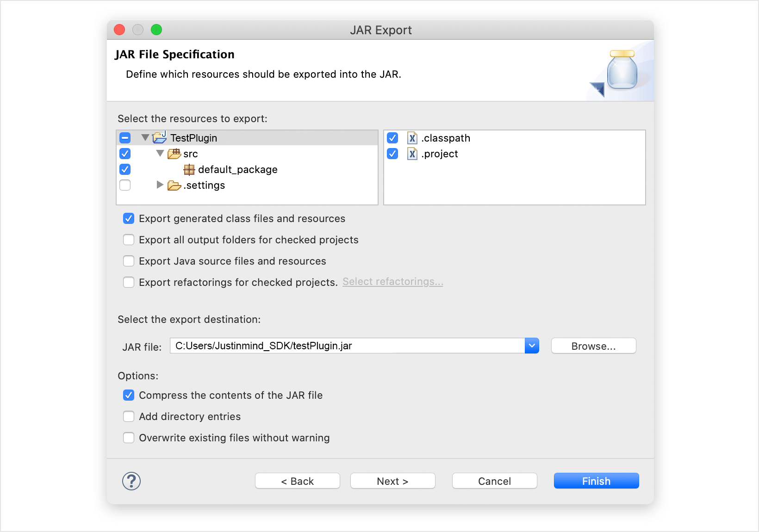Click the Browse... button
This screenshot has width=759, height=532.
593,346
